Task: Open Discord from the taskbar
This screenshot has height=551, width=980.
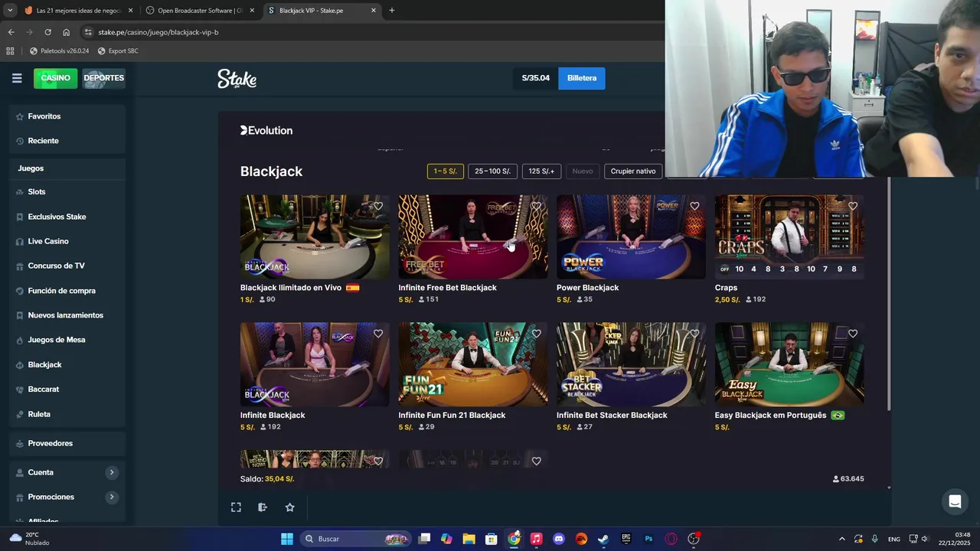Action: coord(559,539)
